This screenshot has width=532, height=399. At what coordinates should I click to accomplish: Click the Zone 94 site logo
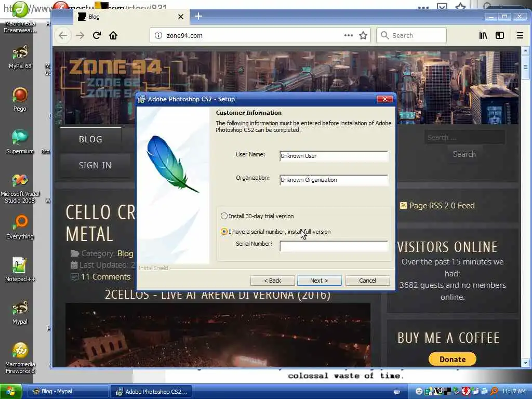[115, 78]
